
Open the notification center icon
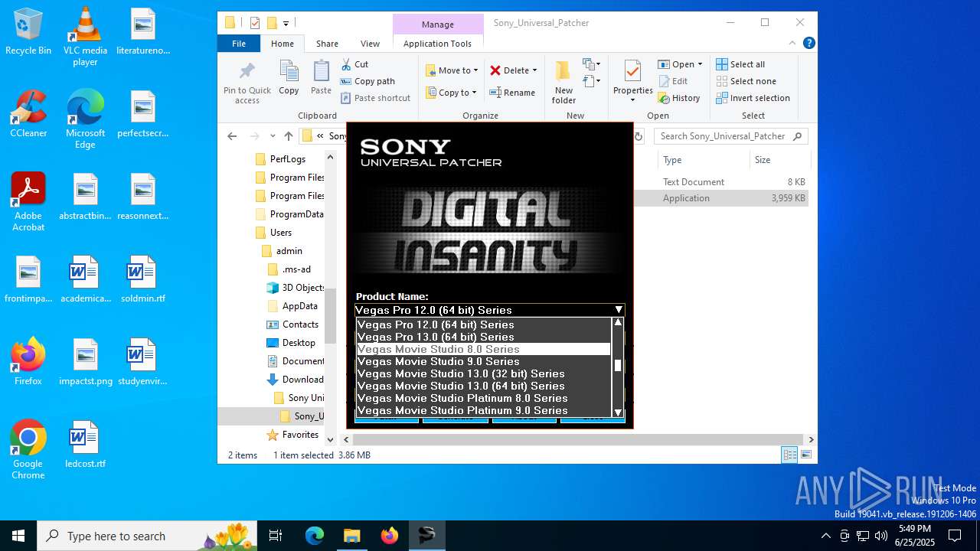(955, 536)
